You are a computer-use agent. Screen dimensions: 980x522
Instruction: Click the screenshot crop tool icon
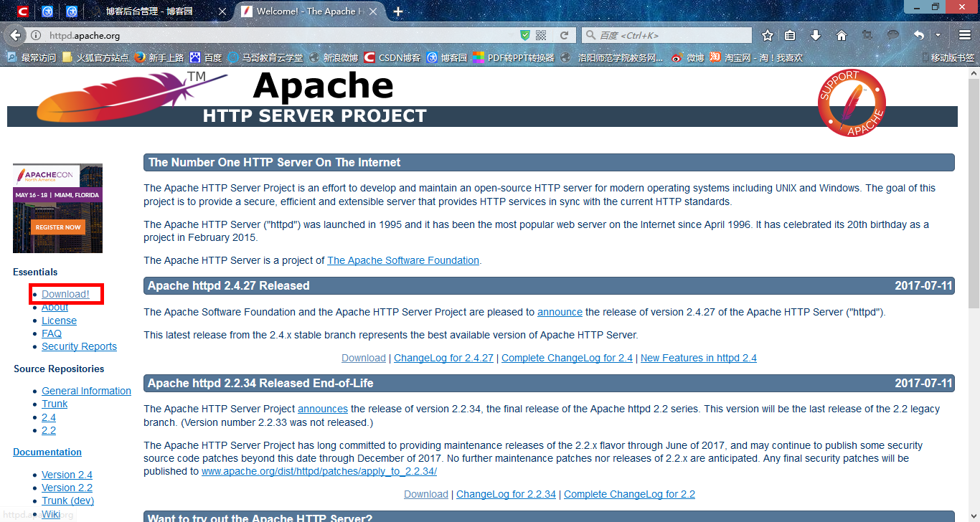click(867, 35)
